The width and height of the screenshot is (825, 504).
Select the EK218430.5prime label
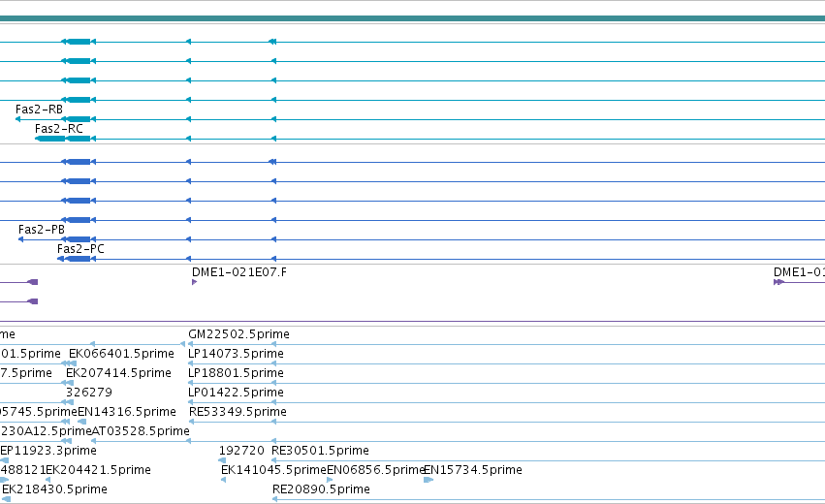(x=54, y=489)
